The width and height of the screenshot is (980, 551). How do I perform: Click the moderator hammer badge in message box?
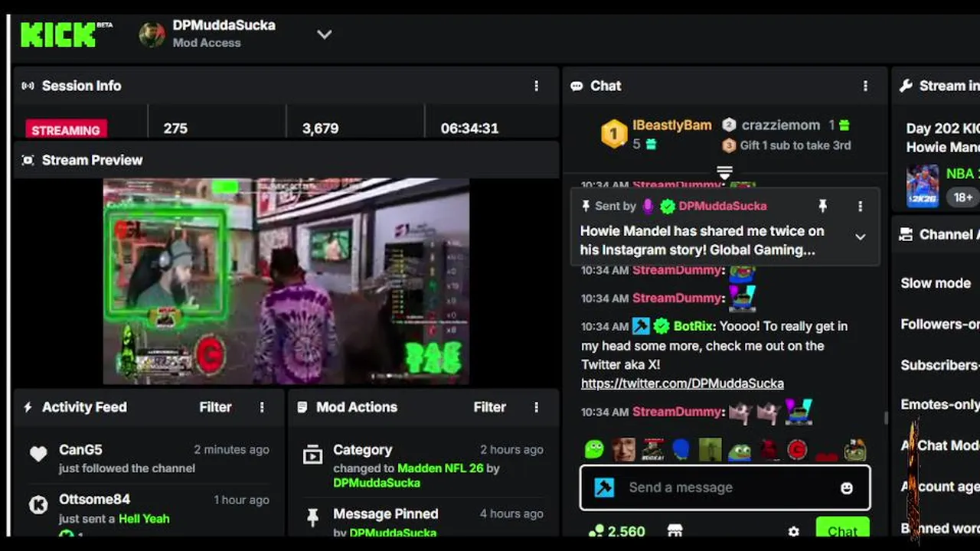(604, 487)
